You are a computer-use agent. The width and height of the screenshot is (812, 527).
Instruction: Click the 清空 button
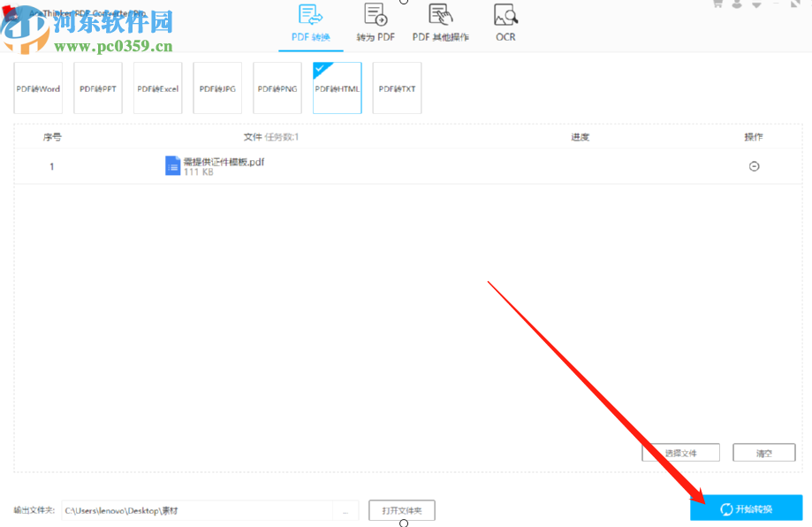tap(763, 453)
